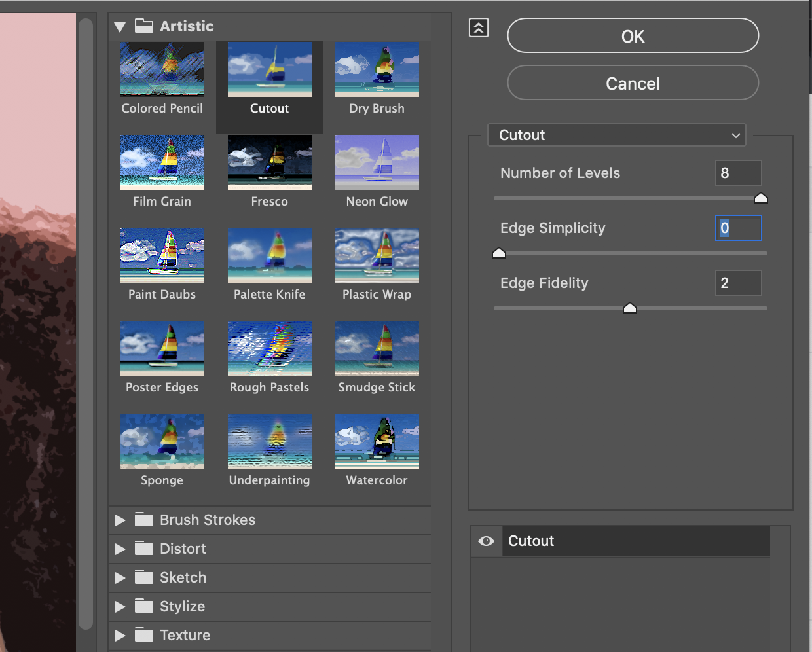Choose the Dry Brush filter thumbnail
This screenshot has width=812, height=652.
point(377,69)
